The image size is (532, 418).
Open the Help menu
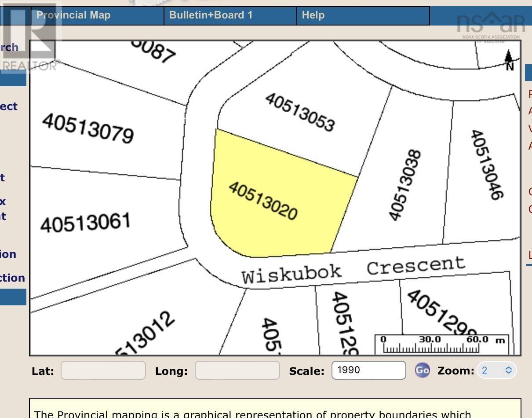point(313,15)
